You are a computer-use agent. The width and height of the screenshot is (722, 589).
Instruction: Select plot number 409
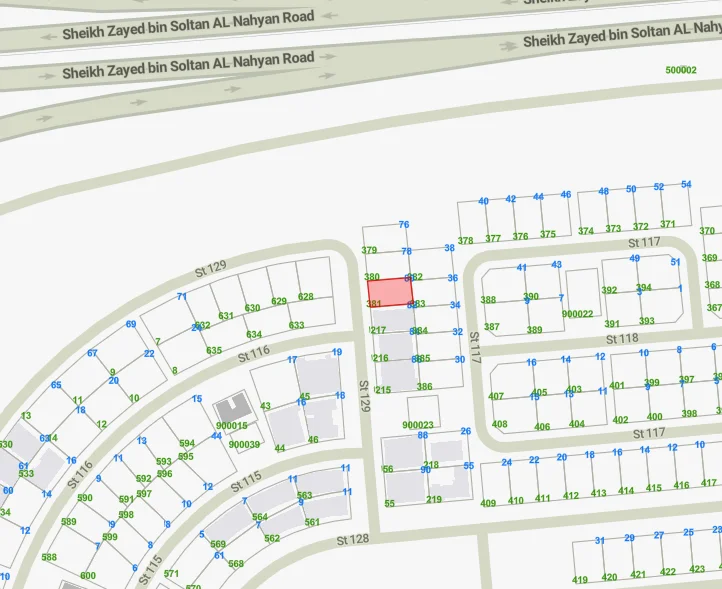488,503
